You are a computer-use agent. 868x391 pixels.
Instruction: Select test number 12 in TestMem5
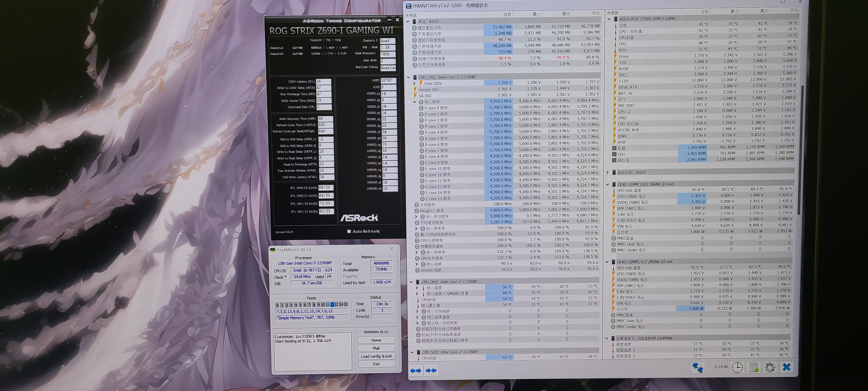(x=332, y=304)
